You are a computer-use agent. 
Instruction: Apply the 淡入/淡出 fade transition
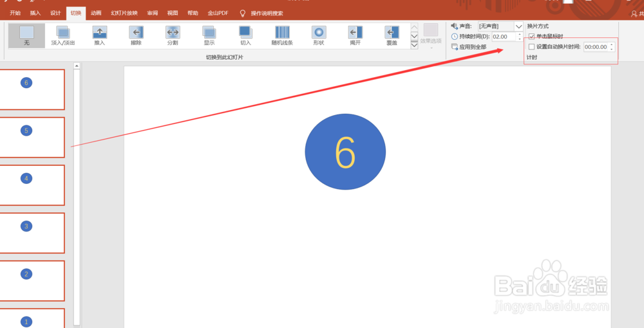point(63,35)
